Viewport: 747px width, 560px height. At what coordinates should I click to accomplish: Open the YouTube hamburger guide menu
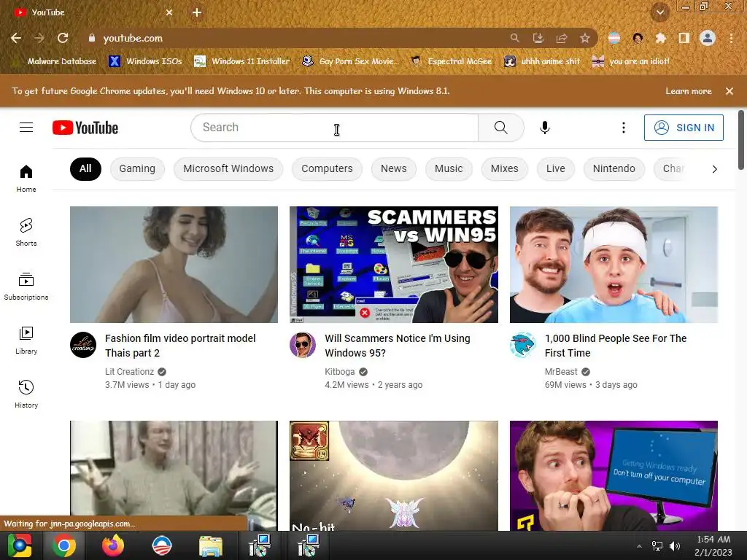point(26,128)
